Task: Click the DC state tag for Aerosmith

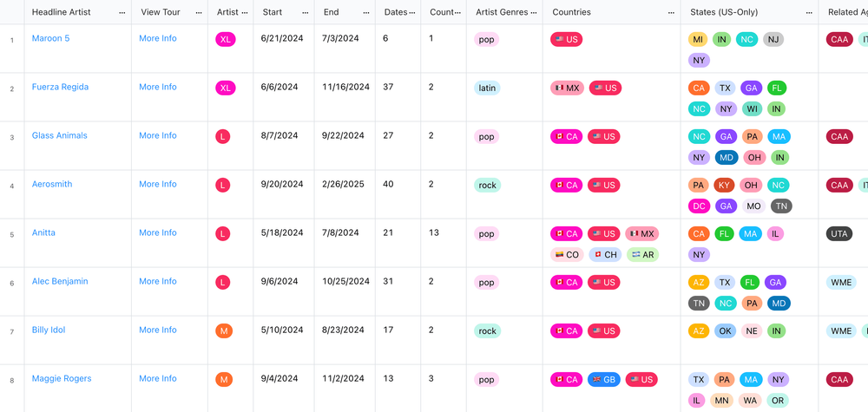Action: point(699,206)
